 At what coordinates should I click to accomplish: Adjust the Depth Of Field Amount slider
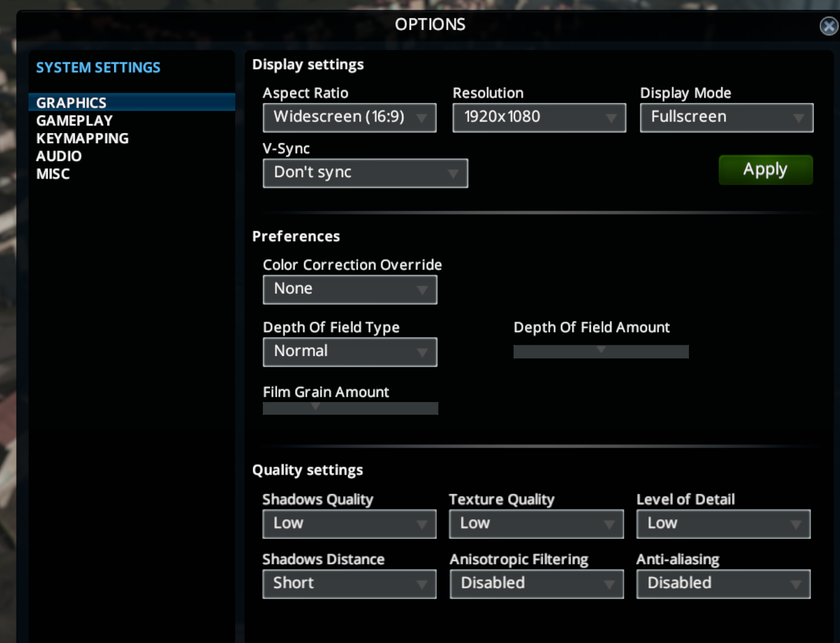[x=601, y=352]
